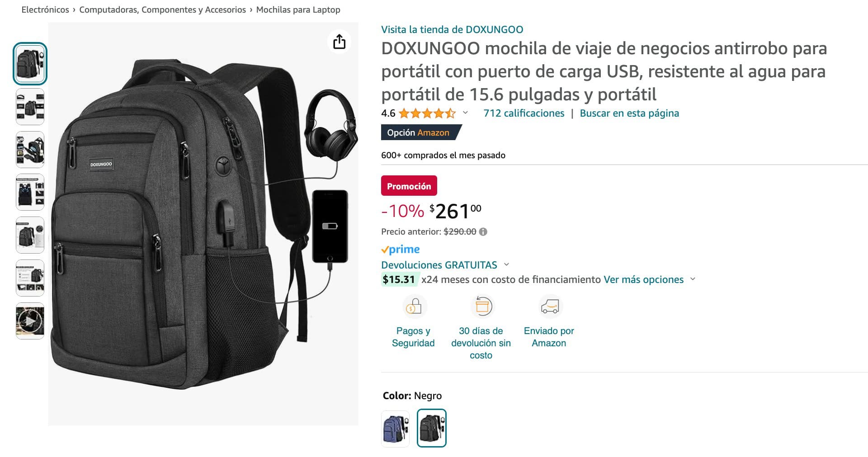Expand the rating breakdown chevron
This screenshot has height=457, width=868.
click(x=465, y=113)
